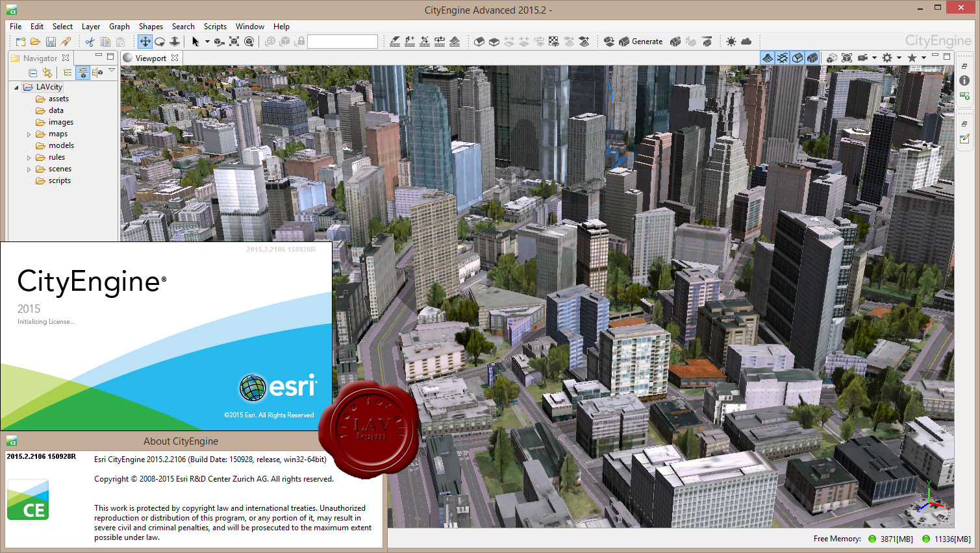Toggle models visibility in Viewport

(x=812, y=58)
